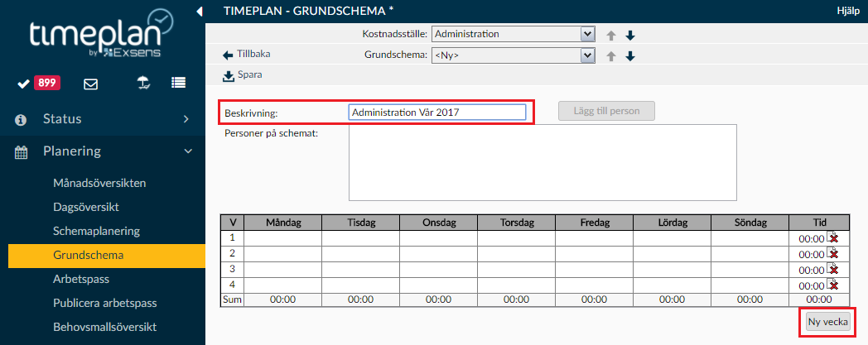Select Arbetspass in the sidebar
This screenshot has width=868, height=345.
(81, 279)
